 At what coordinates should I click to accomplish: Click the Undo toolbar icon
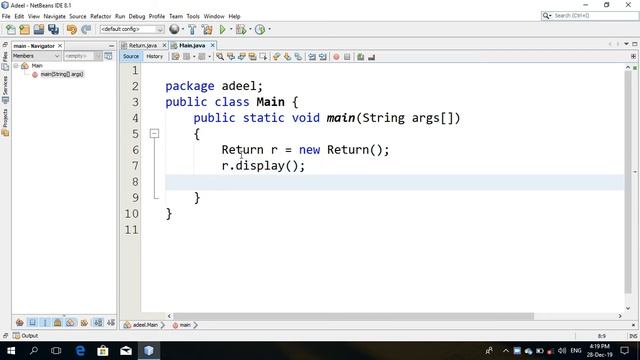pyautogui.click(x=72, y=29)
